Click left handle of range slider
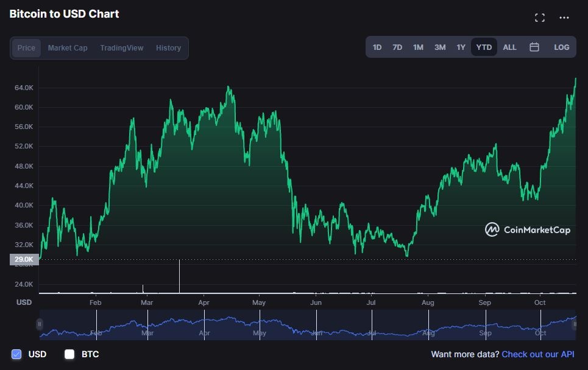Screen dimensions: 588x370 40,324
